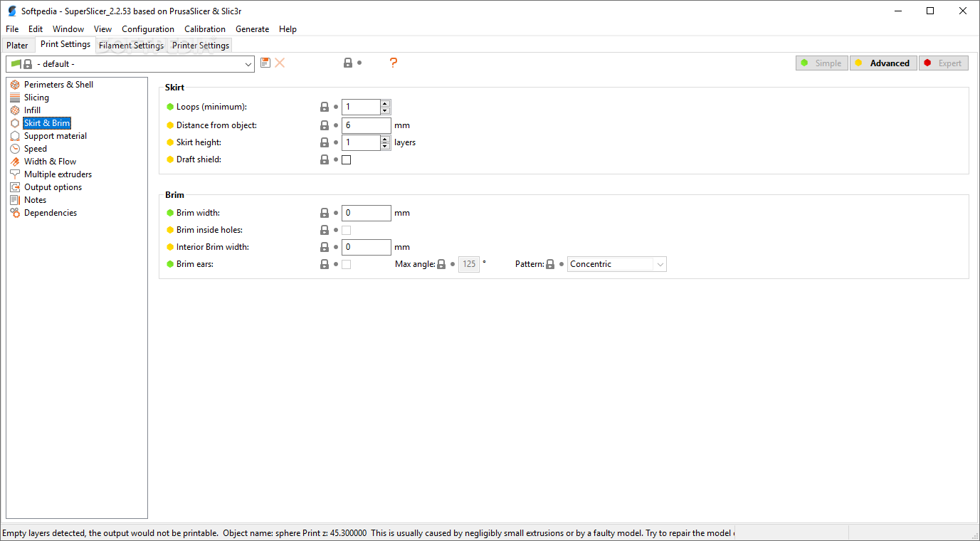Click the Width & Flow icon
Image resolution: width=980 pixels, height=541 pixels.
pos(15,162)
